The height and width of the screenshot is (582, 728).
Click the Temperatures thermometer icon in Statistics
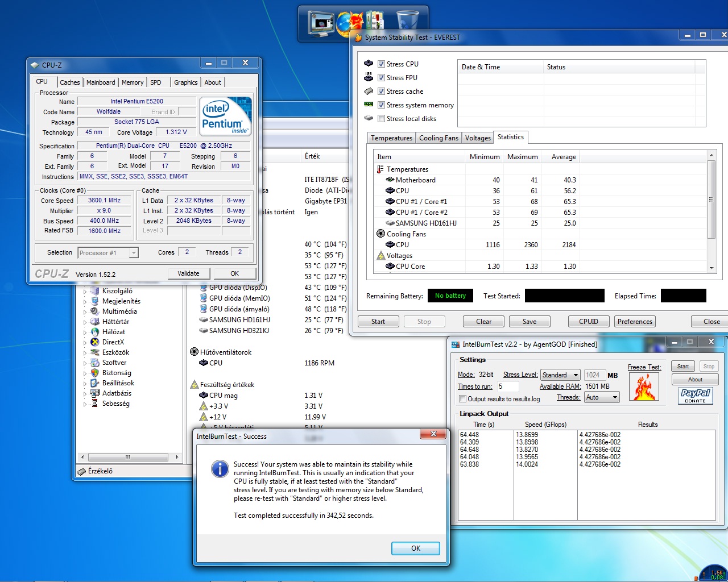pos(380,169)
